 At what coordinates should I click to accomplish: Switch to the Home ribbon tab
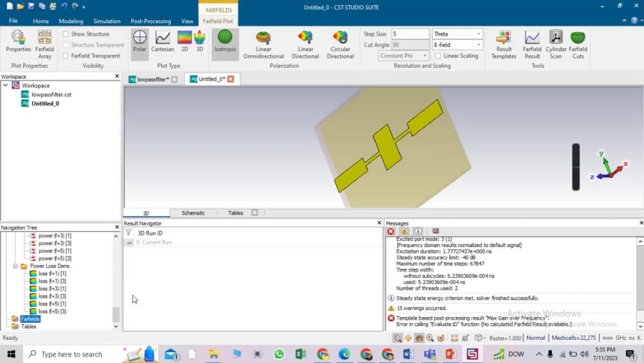(41, 21)
